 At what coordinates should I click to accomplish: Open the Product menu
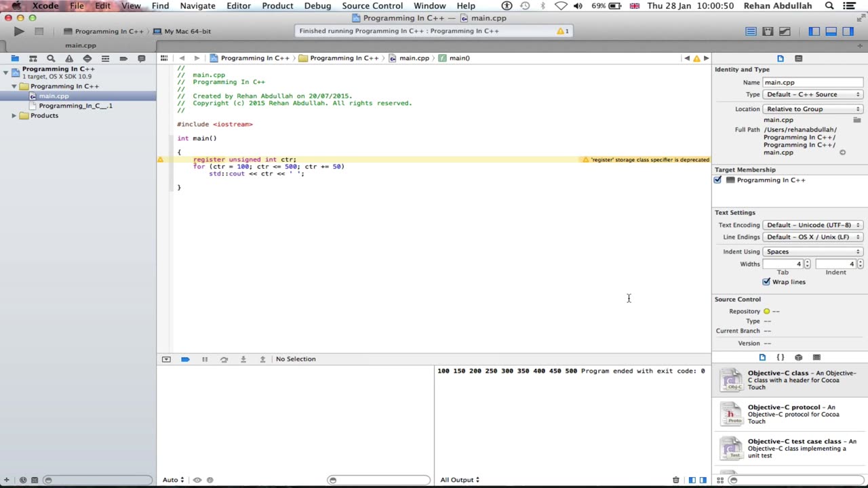pos(277,6)
